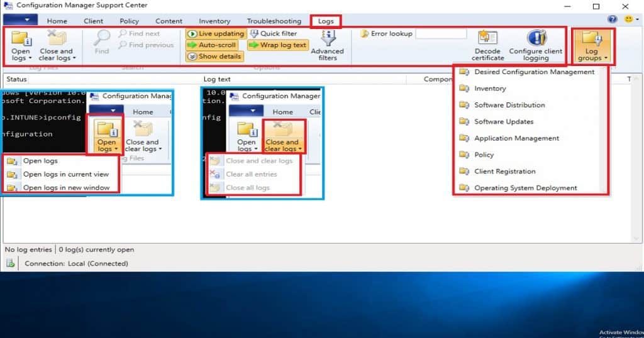The height and width of the screenshot is (338, 644).
Task: Click the Status column header
Action: click(x=16, y=79)
